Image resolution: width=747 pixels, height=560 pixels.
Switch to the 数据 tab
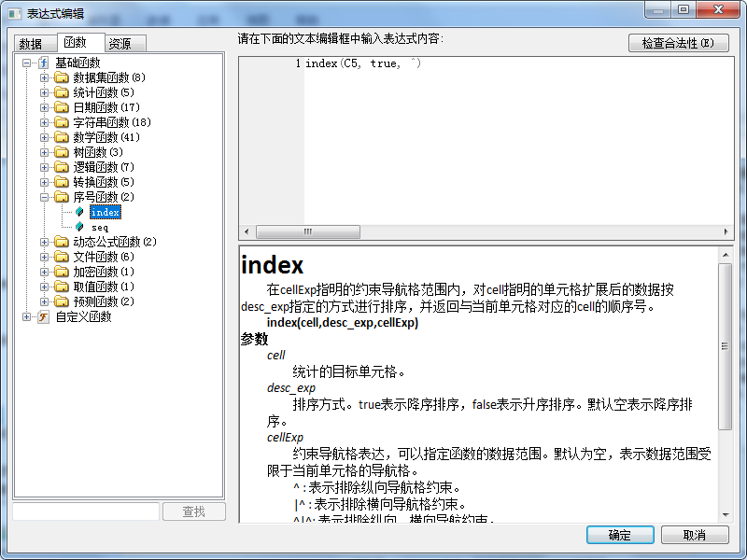tap(31, 43)
